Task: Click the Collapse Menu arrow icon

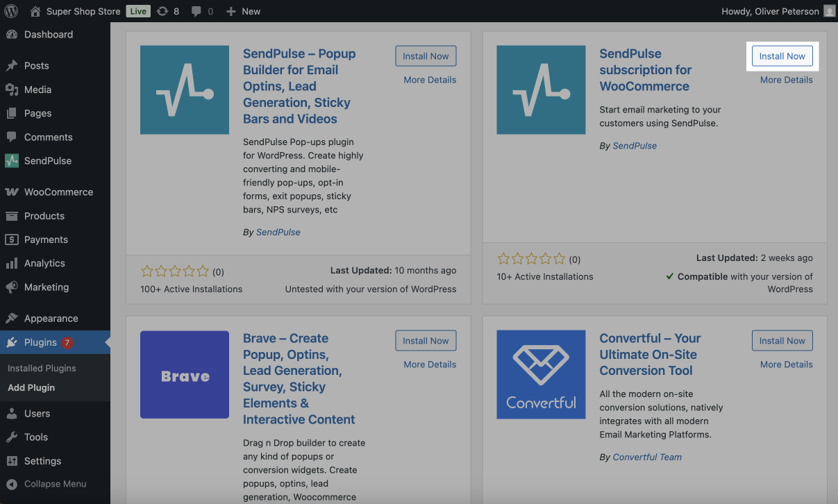Action: coord(12,484)
